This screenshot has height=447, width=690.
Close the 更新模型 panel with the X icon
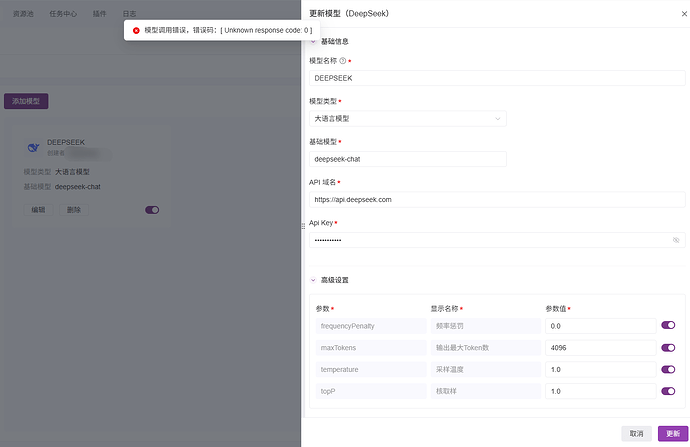pyautogui.click(x=684, y=14)
